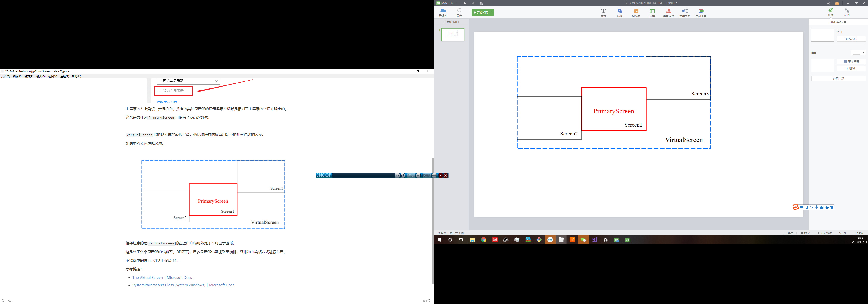Click the 表格 table icon

(652, 13)
